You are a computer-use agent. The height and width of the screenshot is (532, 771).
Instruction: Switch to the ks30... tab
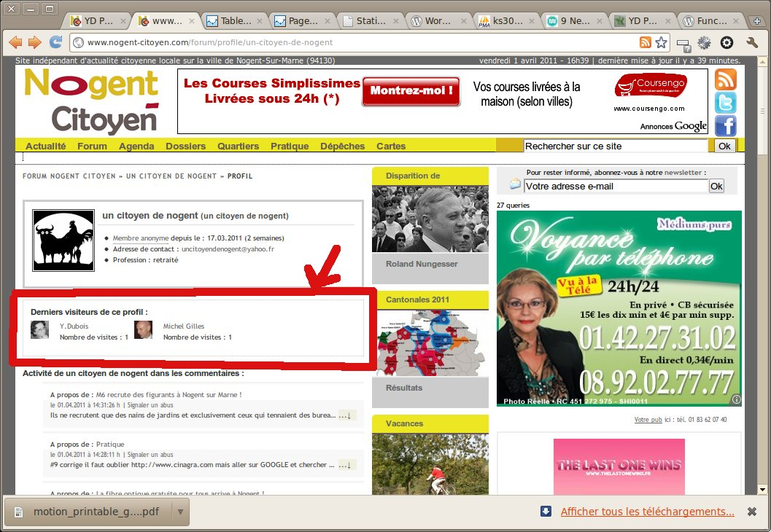[507, 20]
